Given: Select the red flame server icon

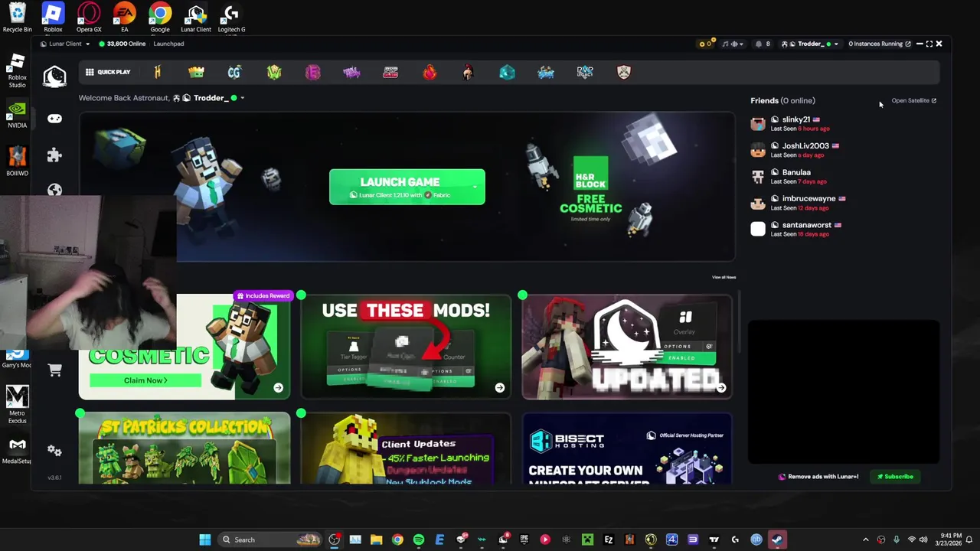Looking at the screenshot, I should tap(430, 72).
